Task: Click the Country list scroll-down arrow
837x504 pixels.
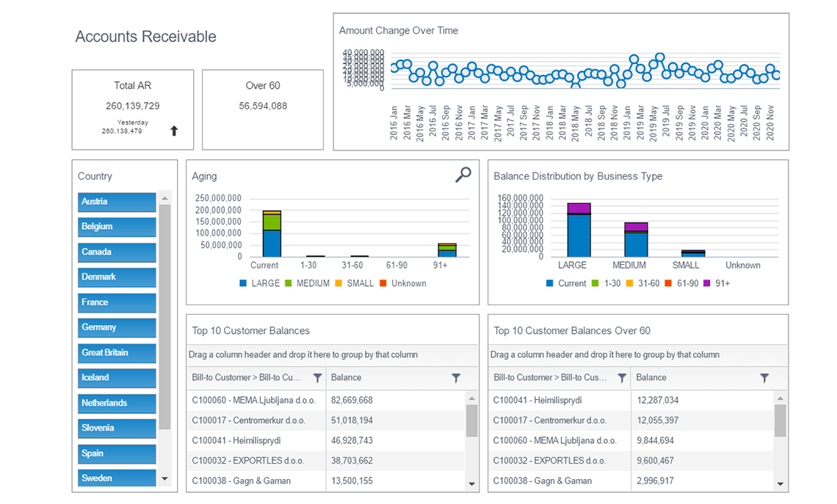Action: [x=165, y=479]
